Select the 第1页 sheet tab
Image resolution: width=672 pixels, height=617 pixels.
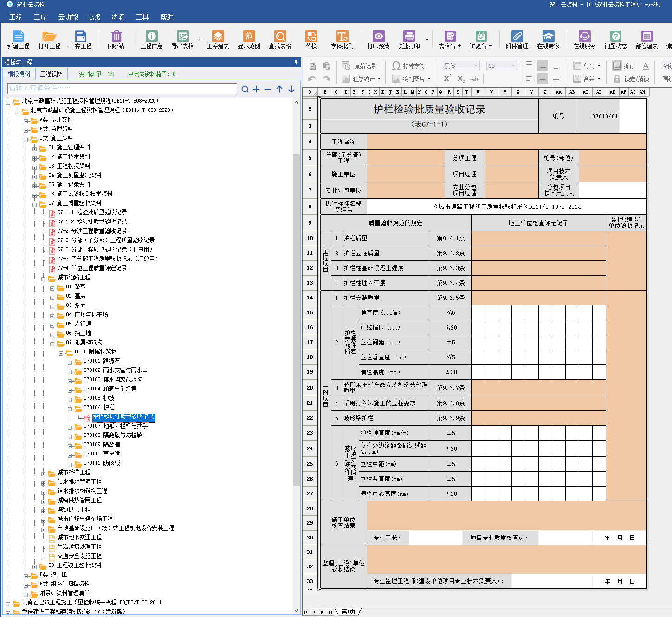[x=348, y=611]
